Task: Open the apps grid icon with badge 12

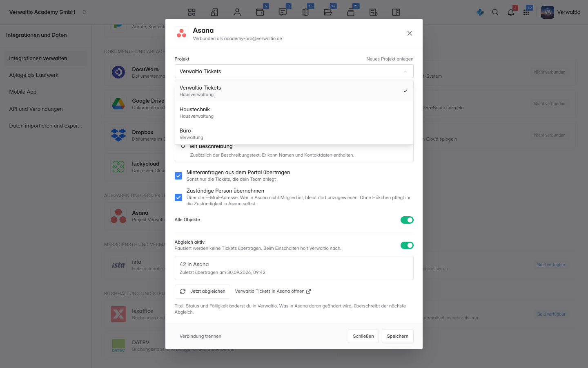Action: point(526,12)
